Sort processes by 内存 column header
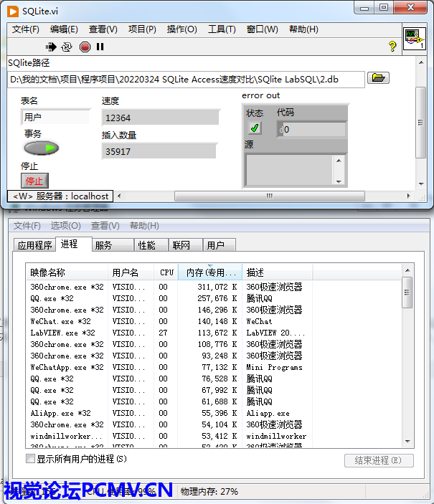This screenshot has height=504, width=434. [209, 272]
